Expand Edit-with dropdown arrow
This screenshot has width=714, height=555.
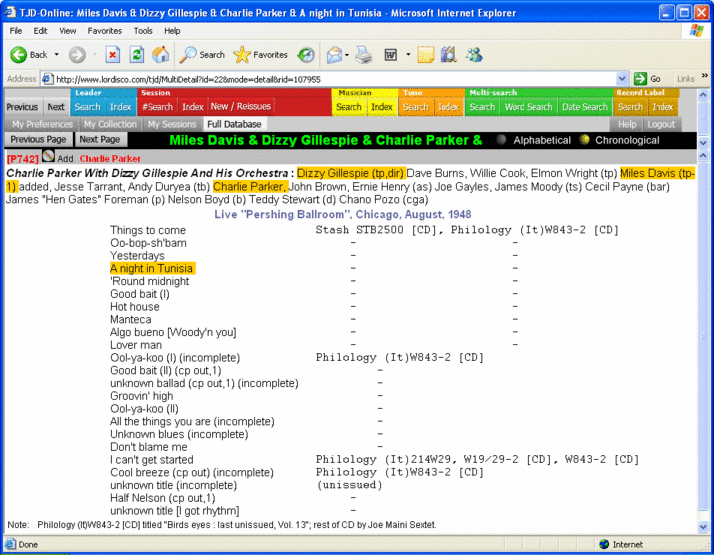pyautogui.click(x=408, y=55)
